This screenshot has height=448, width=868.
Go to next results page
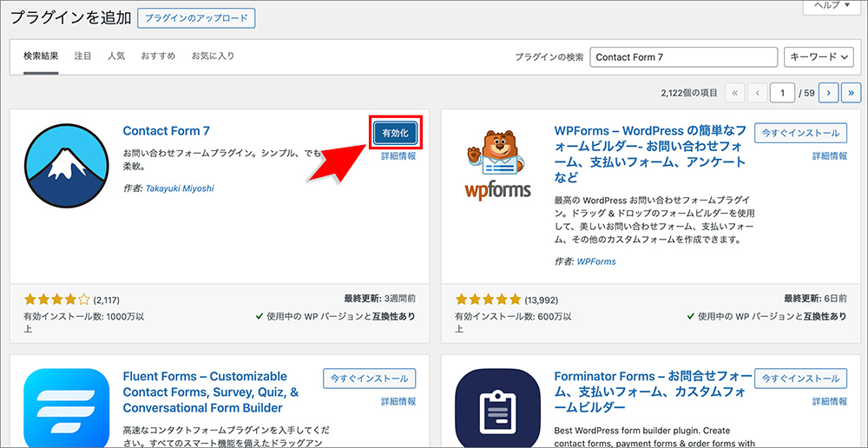(x=828, y=93)
